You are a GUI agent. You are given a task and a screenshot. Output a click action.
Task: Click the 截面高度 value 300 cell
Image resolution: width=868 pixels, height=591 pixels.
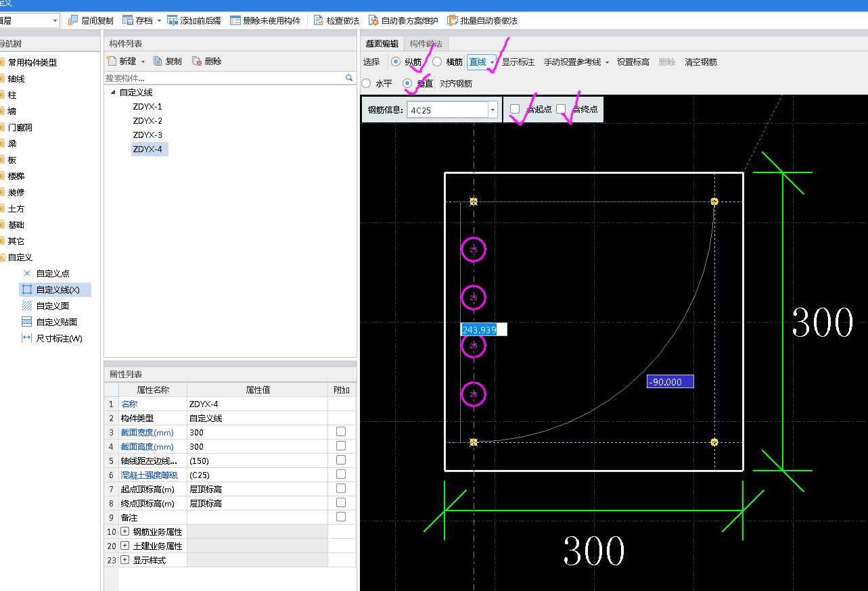[257, 446]
